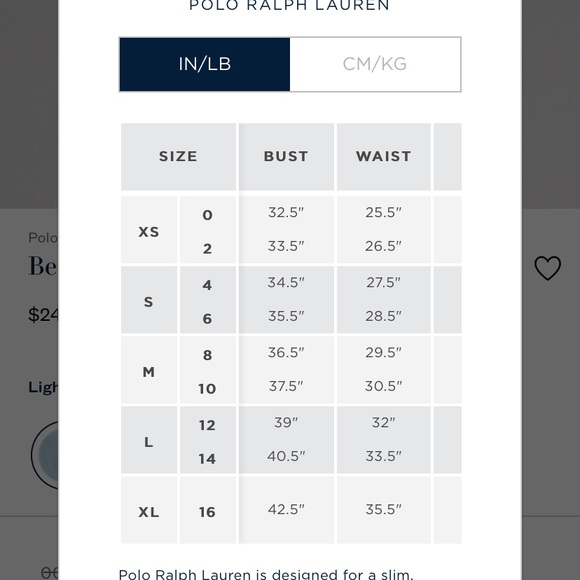Click the SIZE column header

(178, 156)
